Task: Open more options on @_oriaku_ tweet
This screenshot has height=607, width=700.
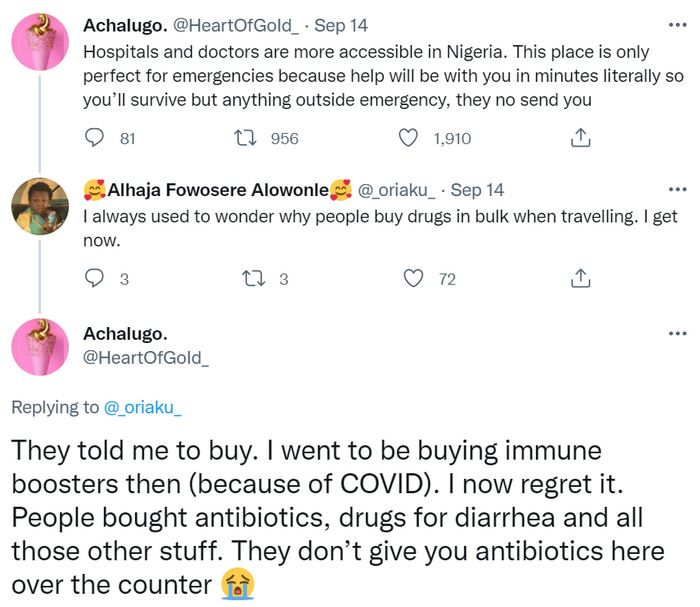Action: coord(677,190)
